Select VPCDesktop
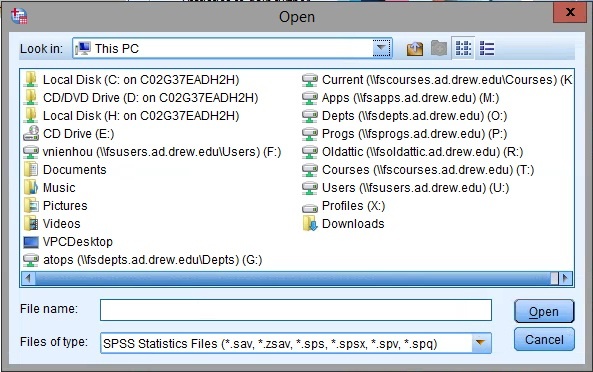 (x=68, y=242)
